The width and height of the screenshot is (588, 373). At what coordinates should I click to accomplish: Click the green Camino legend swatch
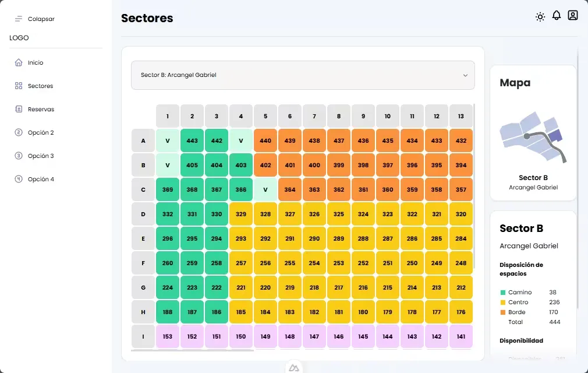[x=502, y=293]
